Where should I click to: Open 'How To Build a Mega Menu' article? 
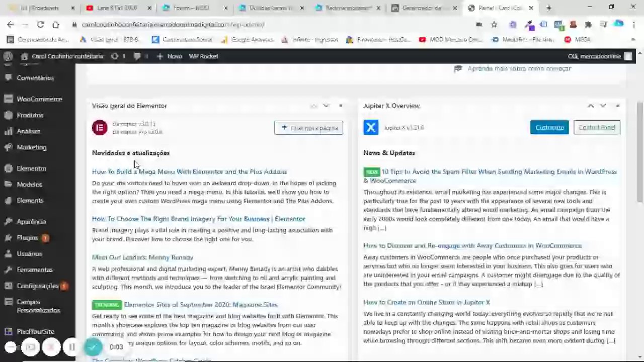[189, 171]
